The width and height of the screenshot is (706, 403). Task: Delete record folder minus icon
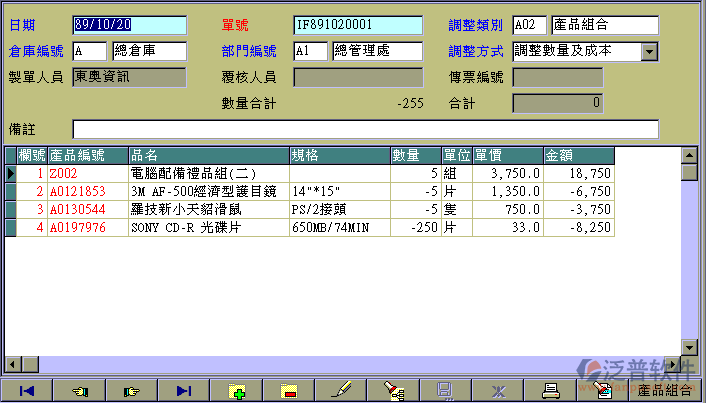coord(289,390)
